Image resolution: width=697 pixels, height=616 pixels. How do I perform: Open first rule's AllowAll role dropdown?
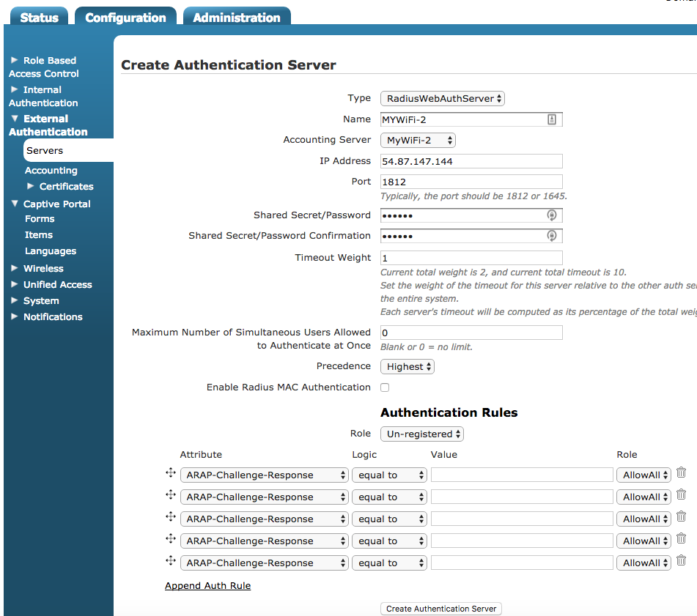coord(643,475)
